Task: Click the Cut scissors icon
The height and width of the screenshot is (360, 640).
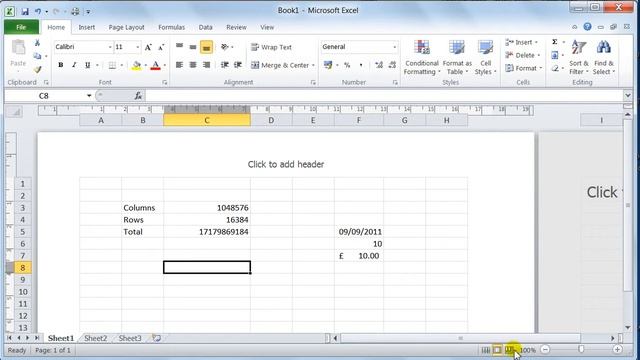Action: tap(37, 43)
